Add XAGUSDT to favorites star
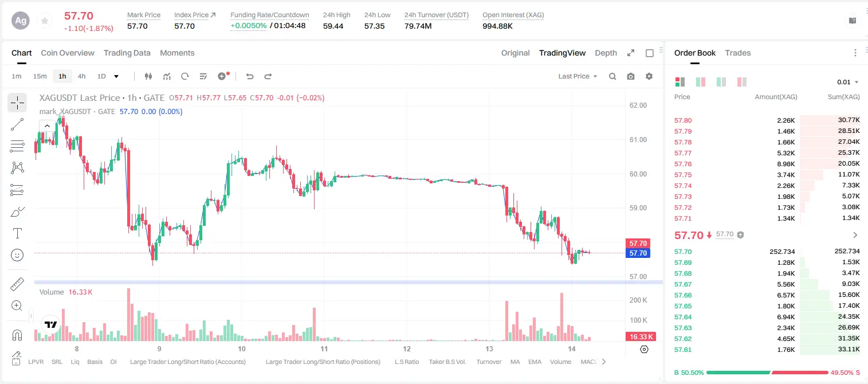The width and height of the screenshot is (868, 384). click(x=44, y=21)
